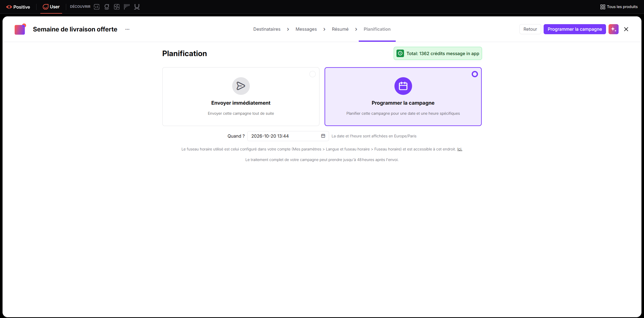Select the Programmer la campagne radio button
This screenshot has height=318, width=644.
[x=475, y=74]
